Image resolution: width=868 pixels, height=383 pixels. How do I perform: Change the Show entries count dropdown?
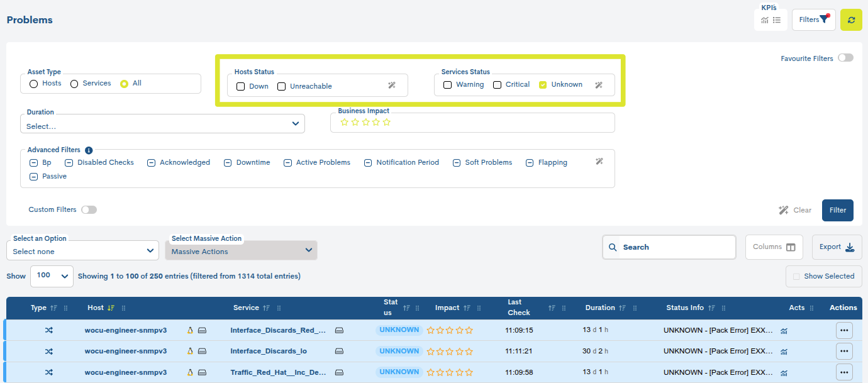[x=52, y=275]
